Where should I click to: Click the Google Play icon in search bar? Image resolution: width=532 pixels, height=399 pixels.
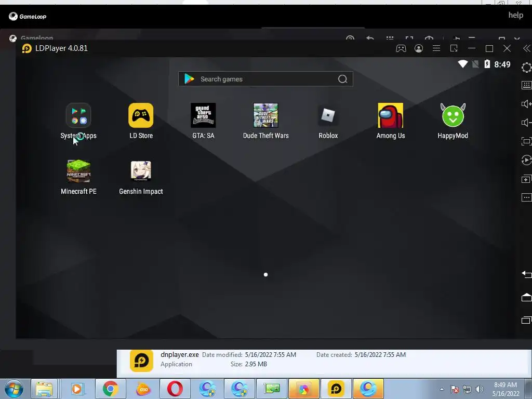point(189,79)
